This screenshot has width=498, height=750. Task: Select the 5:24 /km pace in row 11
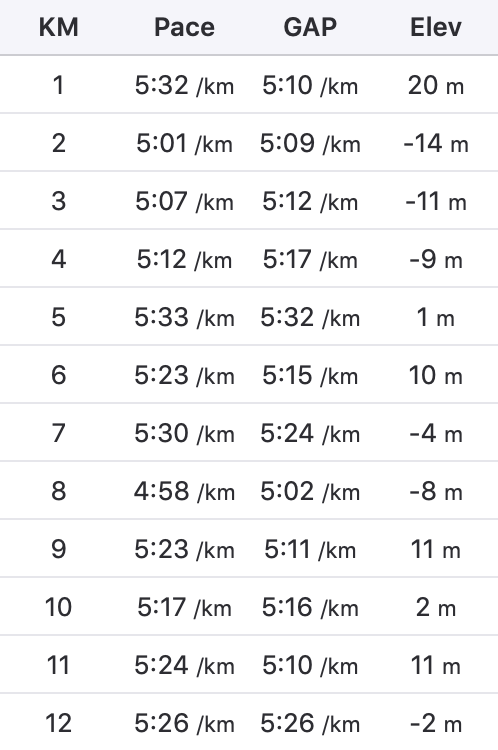click(x=184, y=665)
